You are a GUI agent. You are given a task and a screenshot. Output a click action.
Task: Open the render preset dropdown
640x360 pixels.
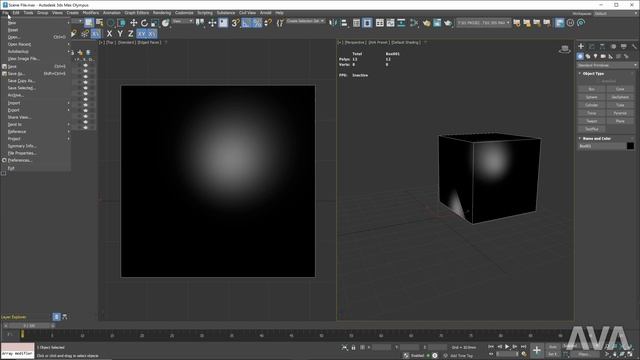coord(483,23)
